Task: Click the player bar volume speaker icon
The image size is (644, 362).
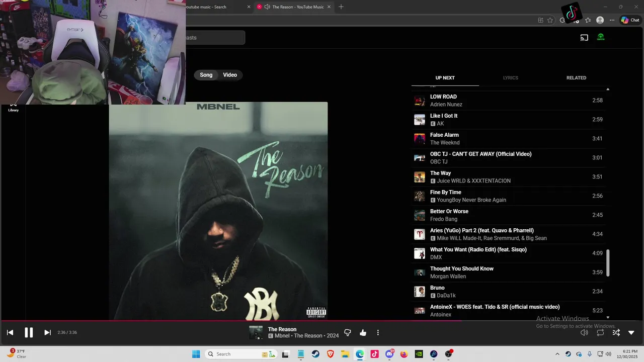Action: pos(584,332)
